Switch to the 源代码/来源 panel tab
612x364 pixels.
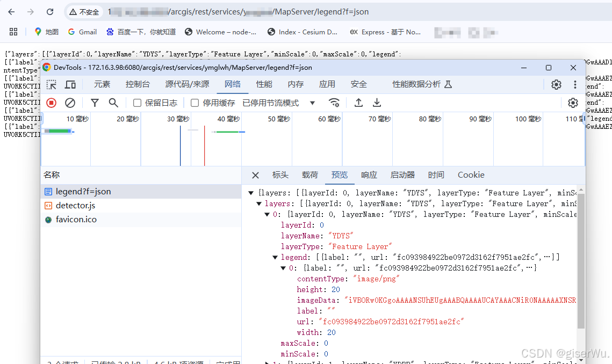tap(187, 84)
